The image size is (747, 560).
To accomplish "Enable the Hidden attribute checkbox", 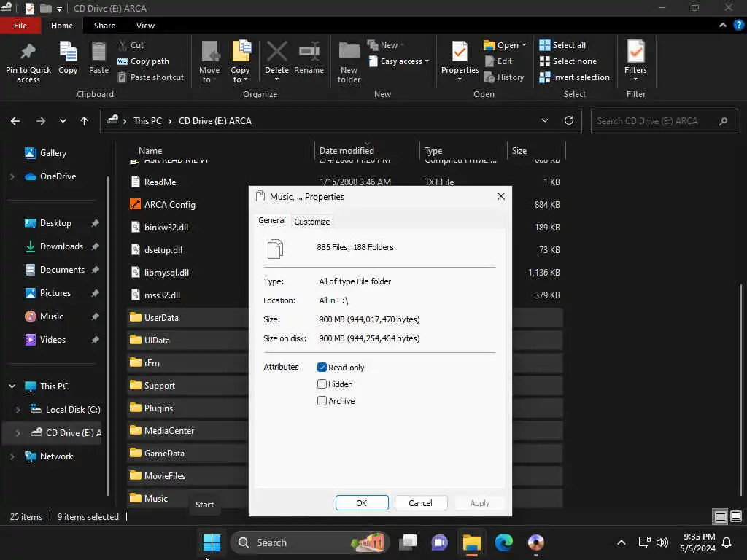I will tap(322, 384).
